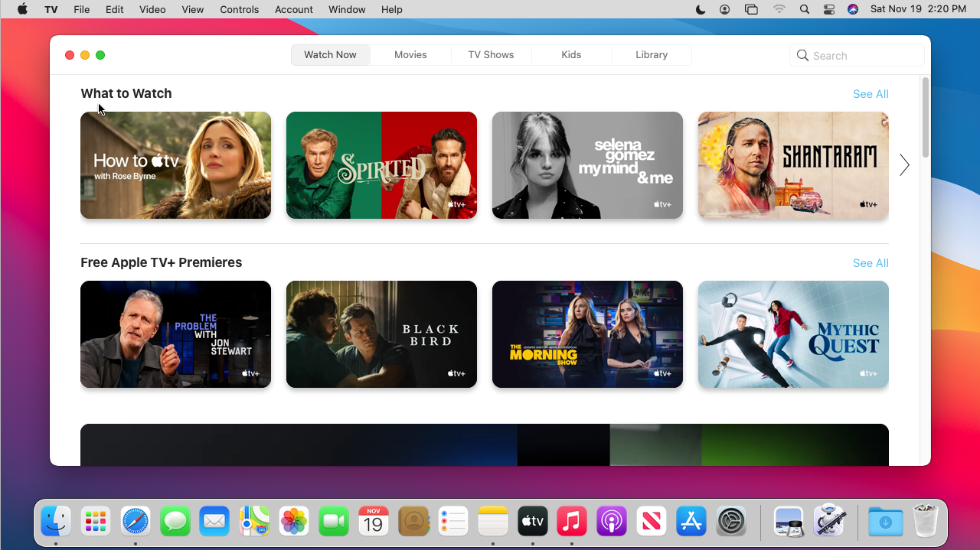The image size is (980, 550).
Task: Open the Messages app in the Dock
Action: coord(175,522)
